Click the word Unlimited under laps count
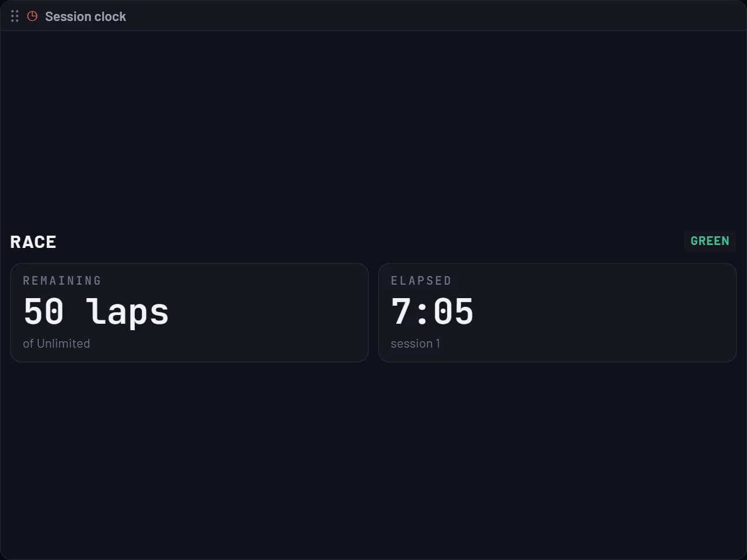 (x=64, y=344)
